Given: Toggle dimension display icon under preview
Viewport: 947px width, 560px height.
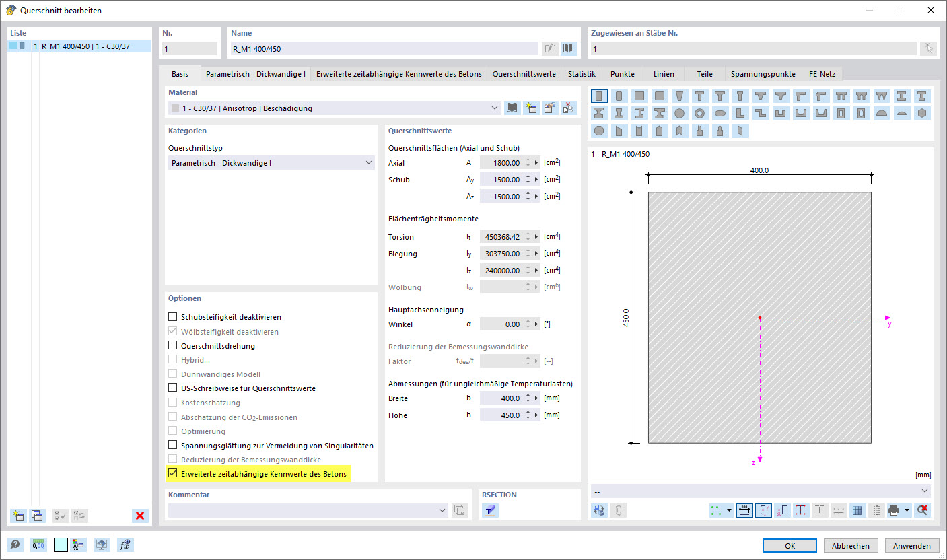Looking at the screenshot, I should (x=744, y=510).
